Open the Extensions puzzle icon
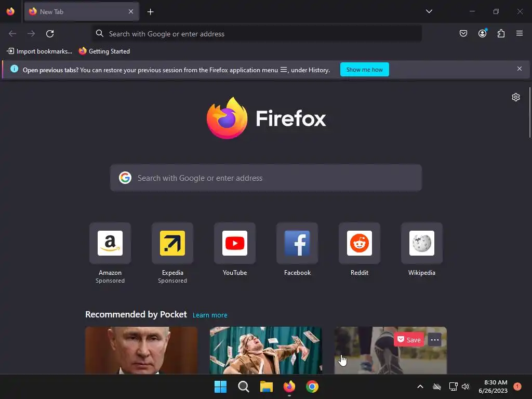 (501, 33)
